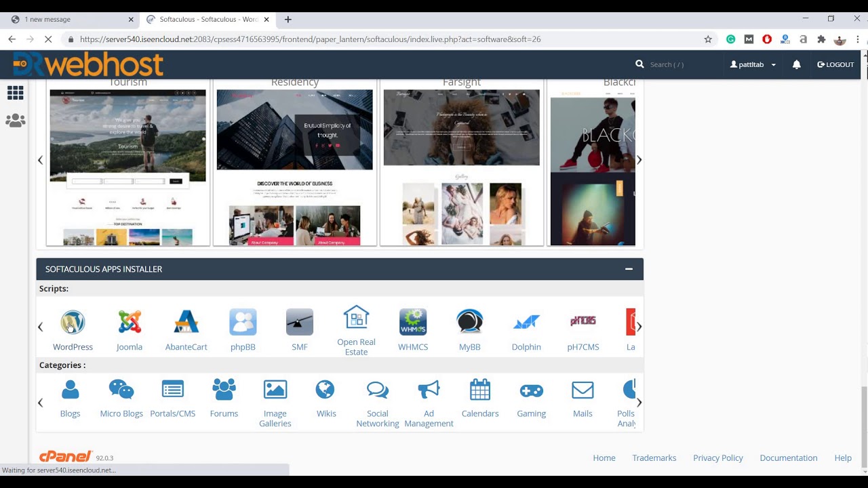Open the Chrome three-dot menu
This screenshot has width=868, height=488.
858,39
